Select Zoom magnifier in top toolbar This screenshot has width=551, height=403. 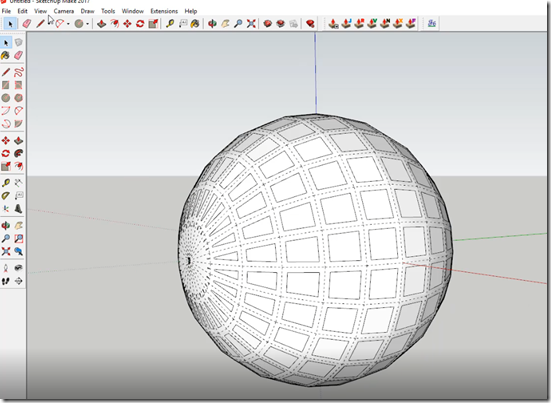click(x=238, y=24)
